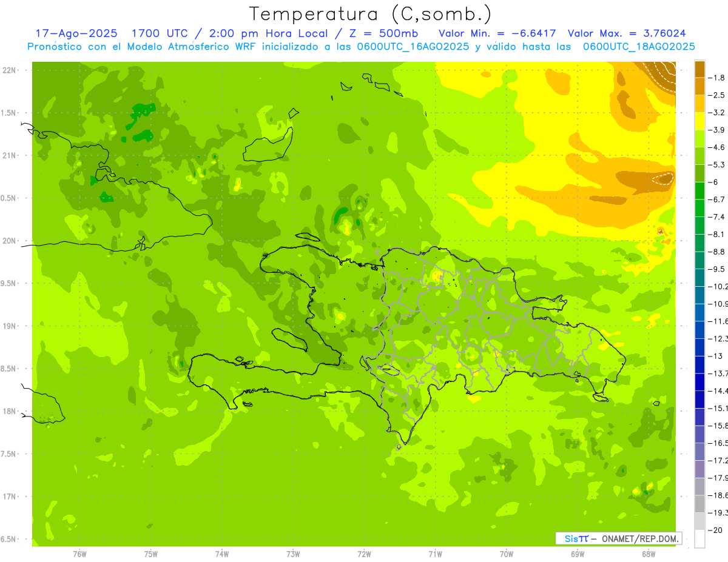The image size is (728, 562).
Task: Click the "-9.5" colorbar label
Action: coord(718,269)
